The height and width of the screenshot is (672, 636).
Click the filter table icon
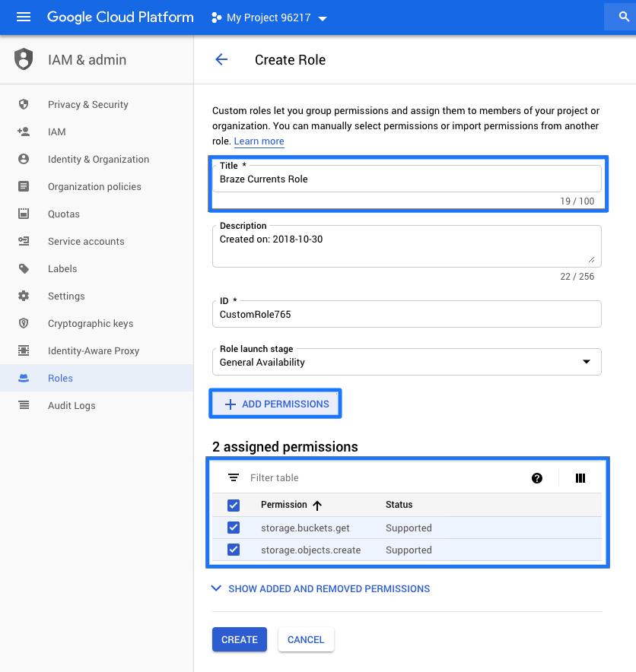[x=234, y=478]
